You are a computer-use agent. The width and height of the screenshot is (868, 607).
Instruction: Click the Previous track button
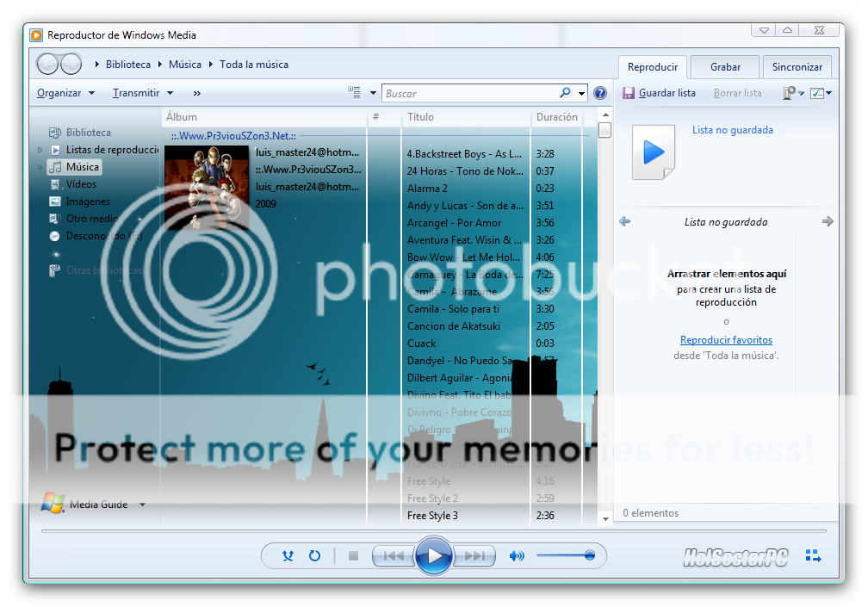pos(394,556)
